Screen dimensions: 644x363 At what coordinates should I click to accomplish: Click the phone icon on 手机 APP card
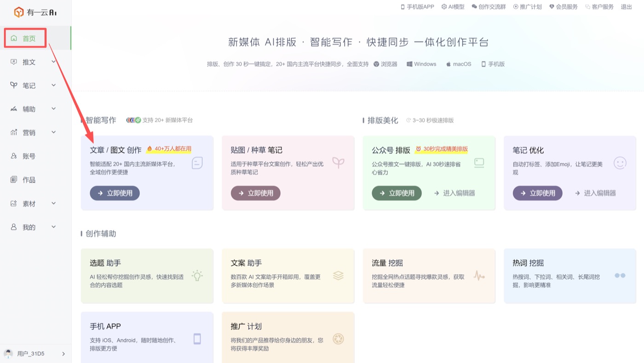[197, 339]
